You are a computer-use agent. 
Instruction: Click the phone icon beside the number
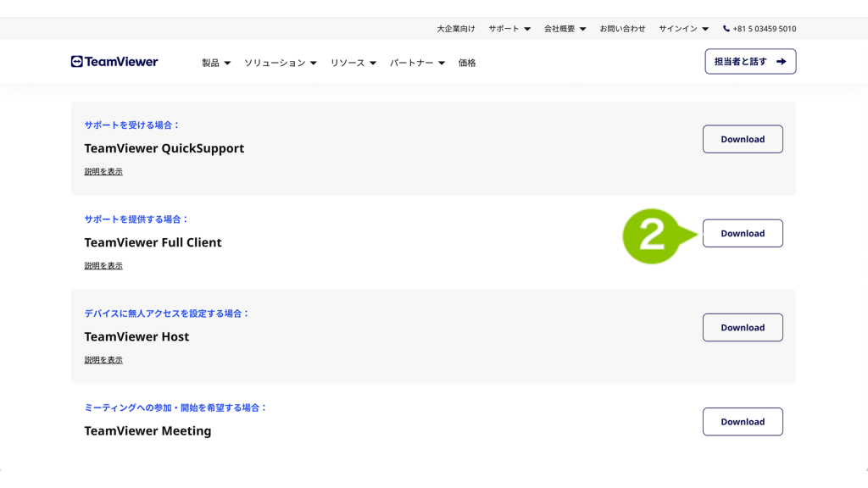[x=726, y=29]
